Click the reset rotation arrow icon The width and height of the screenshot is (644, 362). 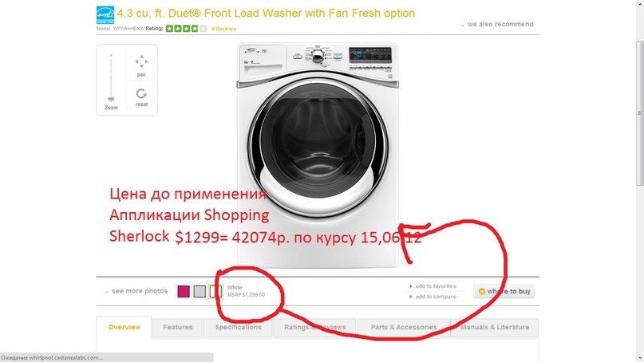point(141,93)
